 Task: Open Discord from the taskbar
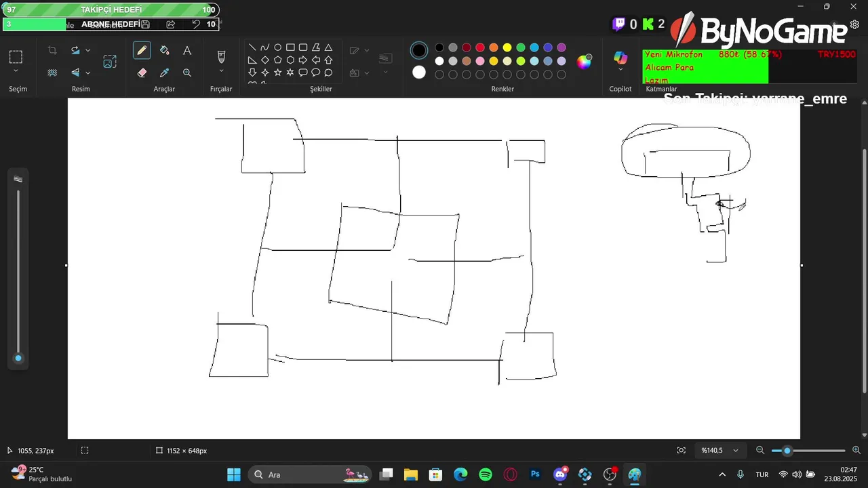(x=560, y=474)
